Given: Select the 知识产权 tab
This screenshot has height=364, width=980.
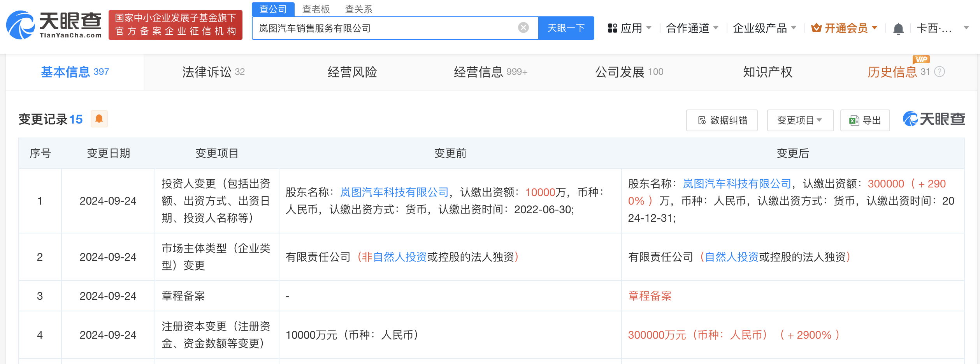Looking at the screenshot, I should coord(767,72).
